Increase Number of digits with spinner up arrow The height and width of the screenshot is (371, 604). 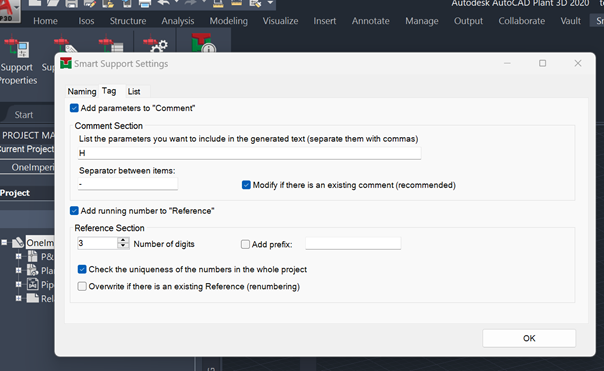point(123,240)
